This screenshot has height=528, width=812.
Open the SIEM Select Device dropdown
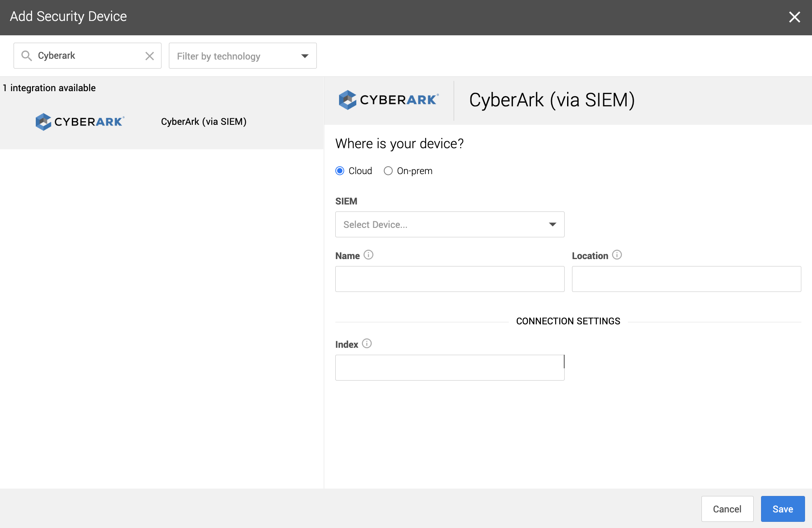[450, 225]
